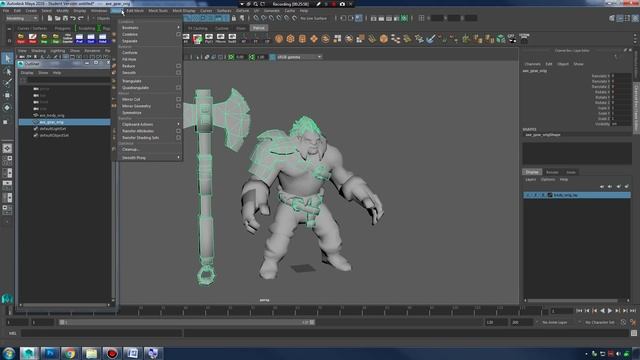Choose Fill Hole from the Mesh menu

[x=129, y=59]
